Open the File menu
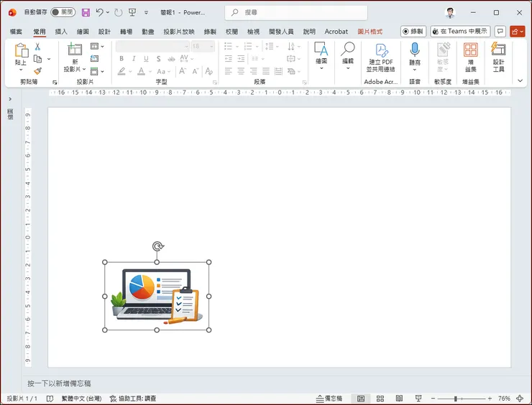 click(x=16, y=32)
